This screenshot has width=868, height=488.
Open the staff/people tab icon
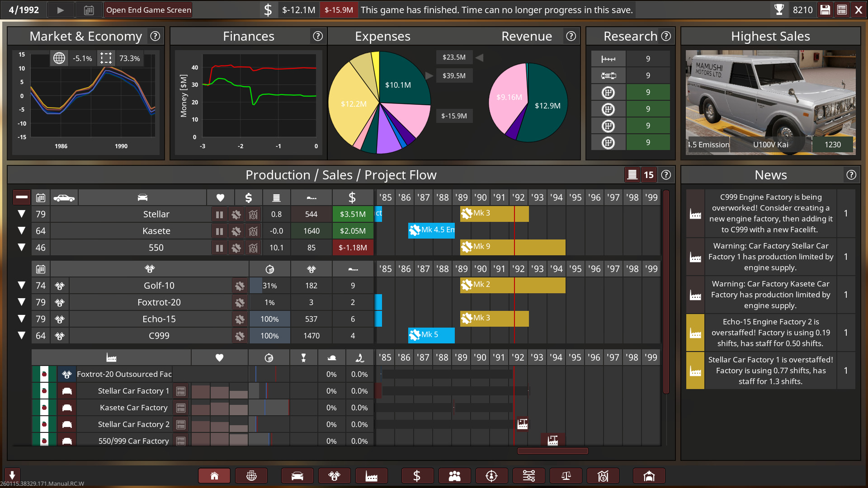pyautogui.click(x=454, y=476)
